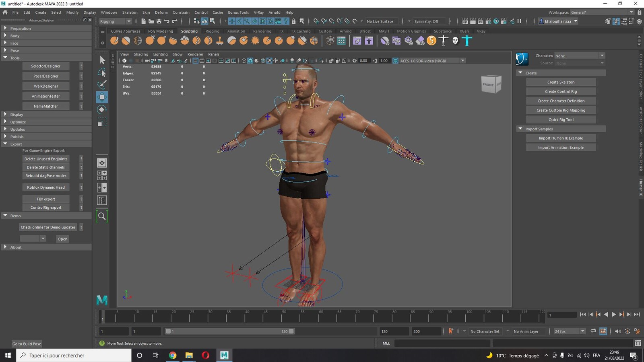Activate the Select tool arrow in toolbox
The height and width of the screenshot is (362, 644).
coord(102,60)
